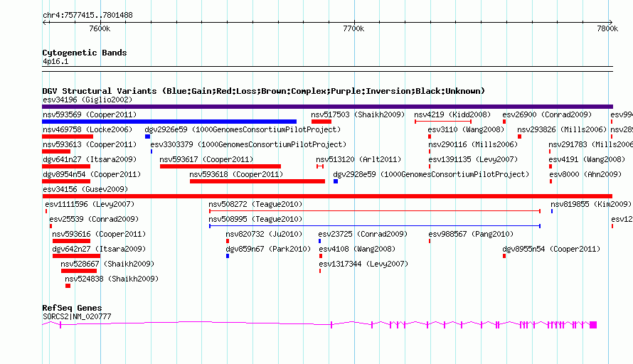633x364 pixels.
Task: Open the Cytogenetic Bands track title
Action: [x=85, y=53]
